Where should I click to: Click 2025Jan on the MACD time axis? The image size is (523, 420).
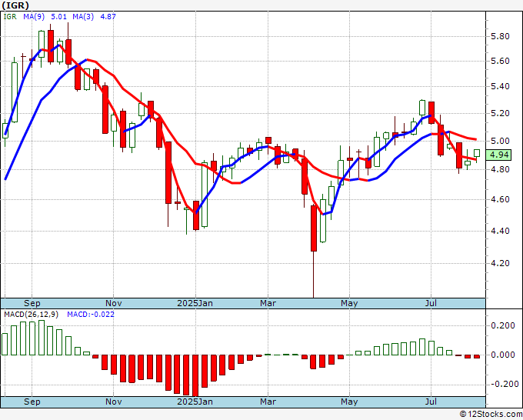coord(195,402)
